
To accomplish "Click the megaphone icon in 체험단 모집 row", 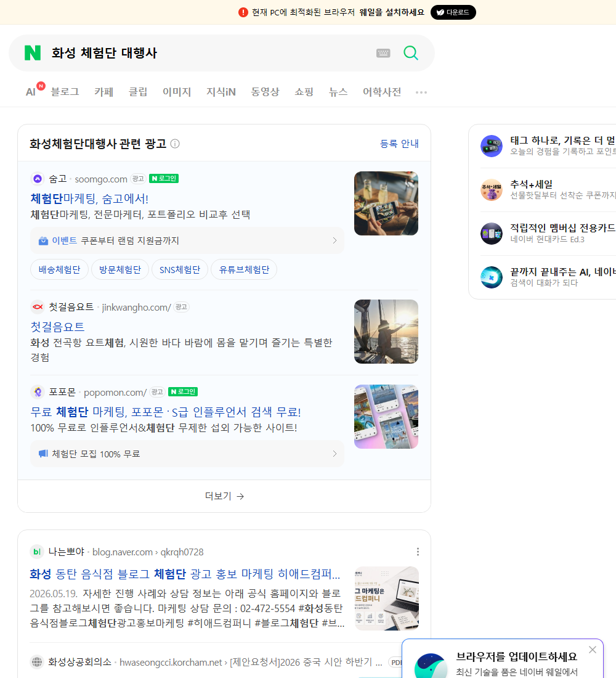I will (43, 454).
